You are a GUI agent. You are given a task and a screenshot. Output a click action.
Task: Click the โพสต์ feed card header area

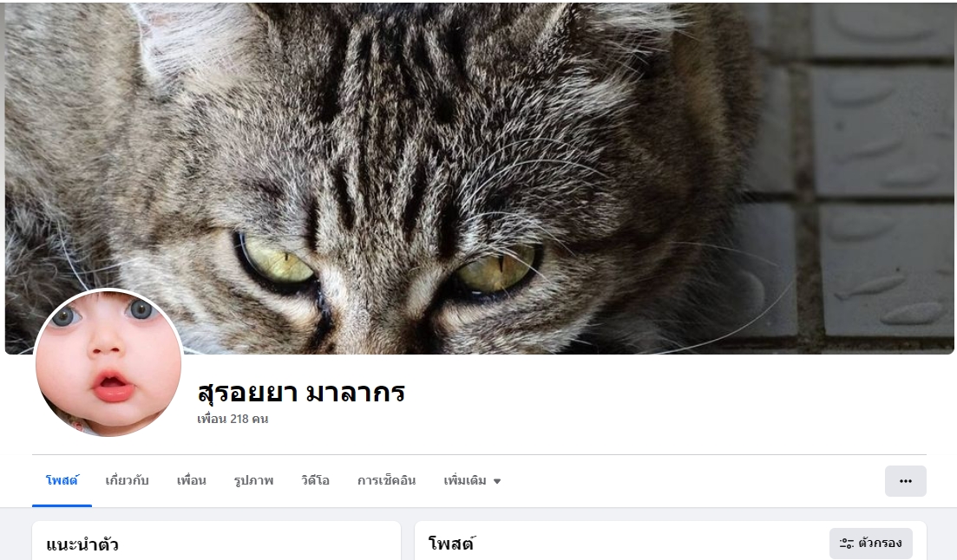click(670, 540)
